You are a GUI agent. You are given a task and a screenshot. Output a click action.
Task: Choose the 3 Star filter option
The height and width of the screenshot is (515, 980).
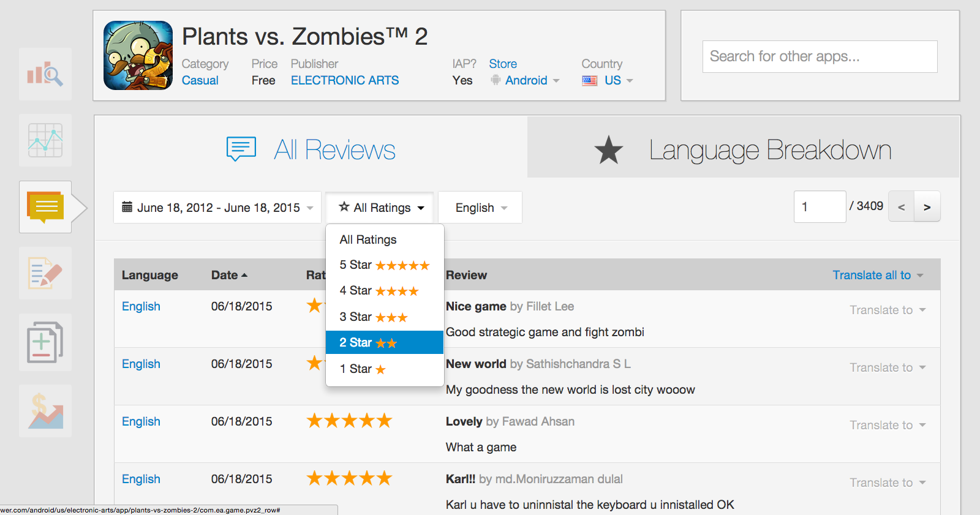pos(385,317)
